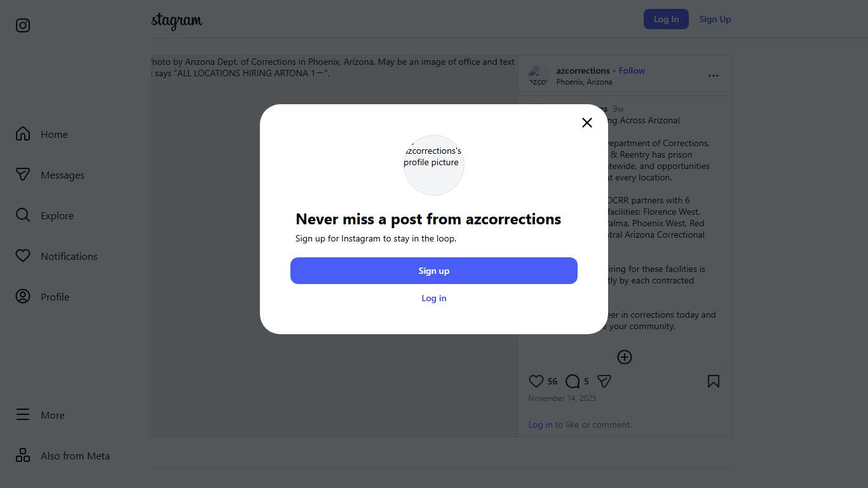Close the sign-up dialog with X
Viewport: 868px width, 488px height.
[587, 123]
